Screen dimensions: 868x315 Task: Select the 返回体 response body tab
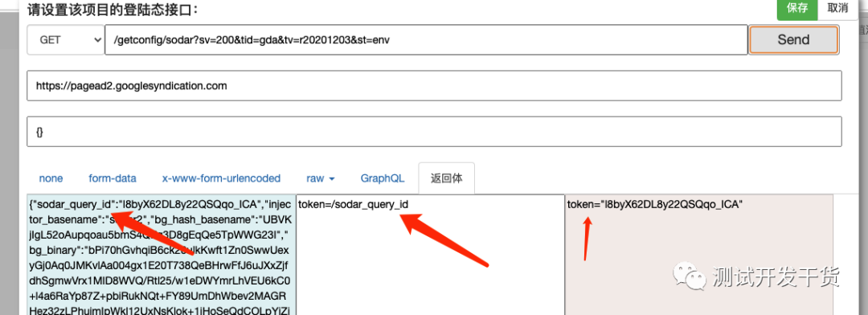click(x=447, y=179)
